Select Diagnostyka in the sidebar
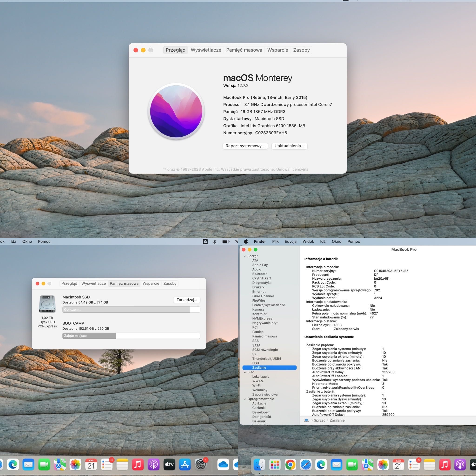Image resolution: width=476 pixels, height=476 pixels. [262, 283]
